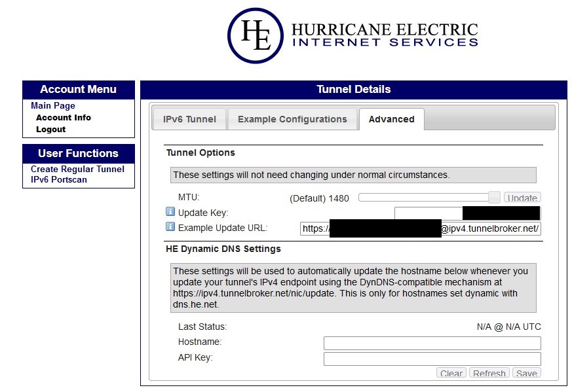572x392 pixels.
Task: Open the IPv6 Tunnel tab
Action: (x=189, y=119)
